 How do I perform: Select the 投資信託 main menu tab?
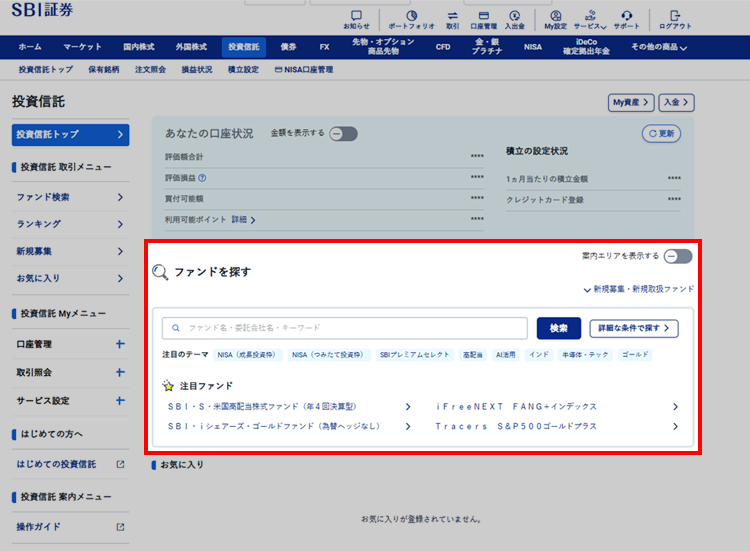click(x=243, y=47)
